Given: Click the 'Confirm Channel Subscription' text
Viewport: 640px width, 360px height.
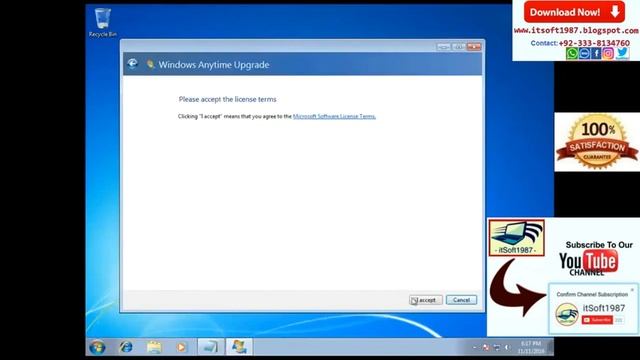Looking at the screenshot, I should pos(592,294).
